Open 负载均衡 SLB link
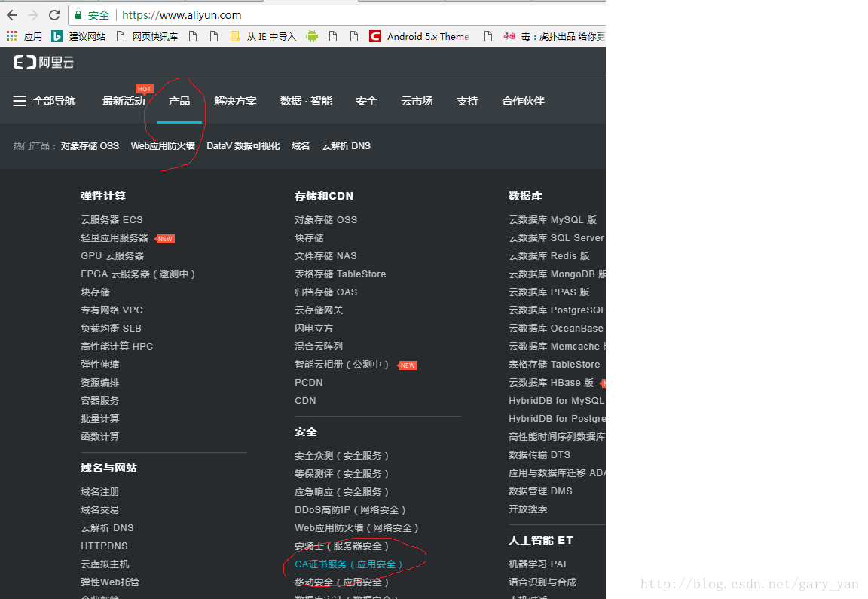Image resolution: width=868 pixels, height=599 pixels. [x=112, y=329]
